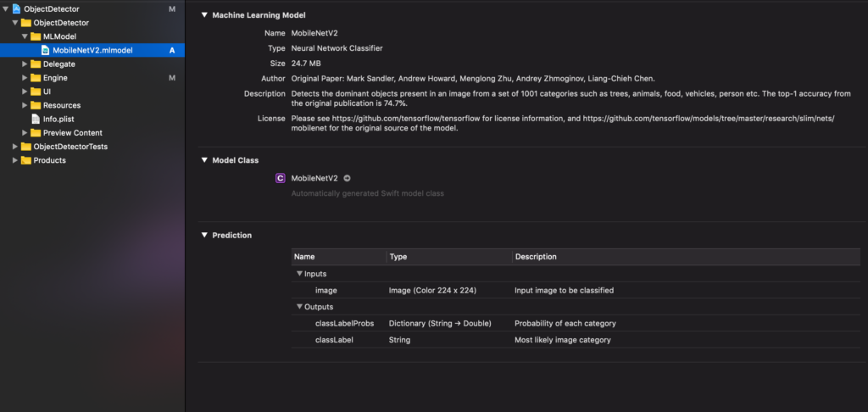
Task: Select the Engine folder row
Action: point(92,78)
